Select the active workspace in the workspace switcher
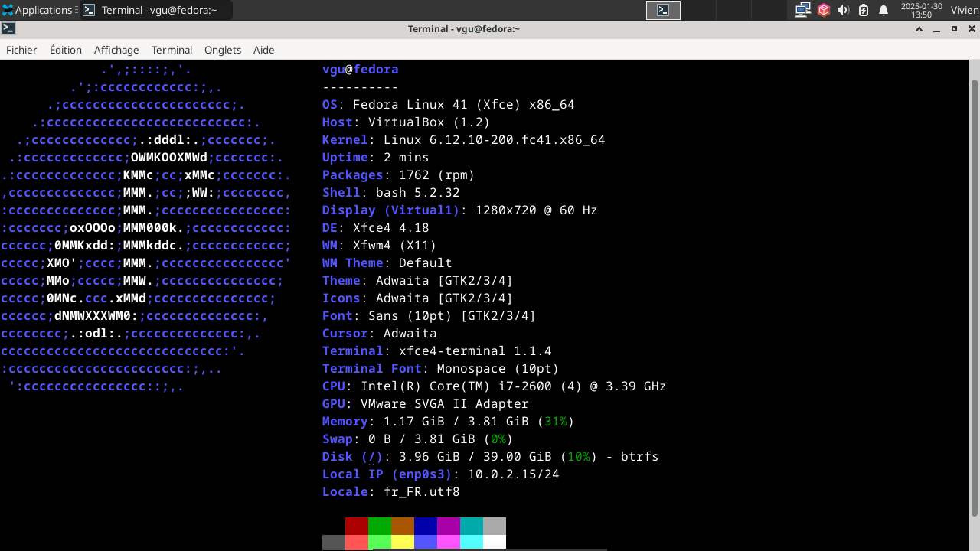 coord(664,10)
